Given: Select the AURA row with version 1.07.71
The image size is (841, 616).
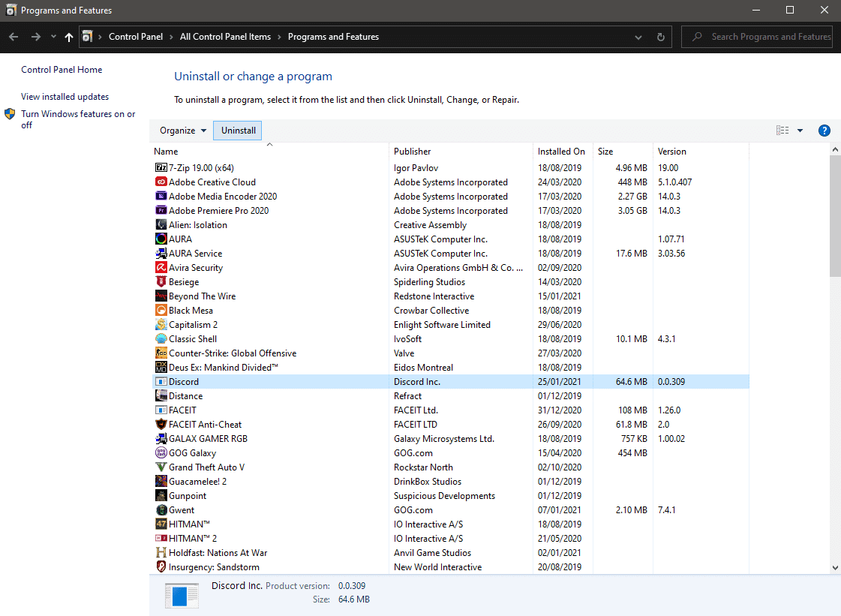Looking at the screenshot, I should [451, 239].
